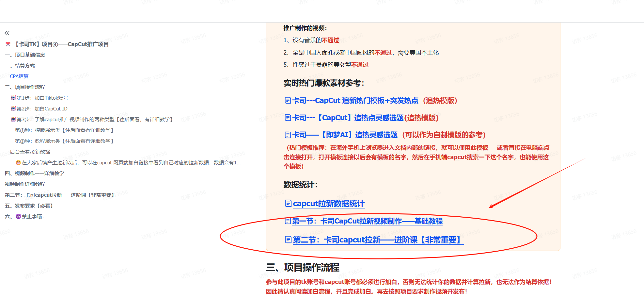Click the text 推广制作的视频
This screenshot has height=298, width=644.
point(305,28)
